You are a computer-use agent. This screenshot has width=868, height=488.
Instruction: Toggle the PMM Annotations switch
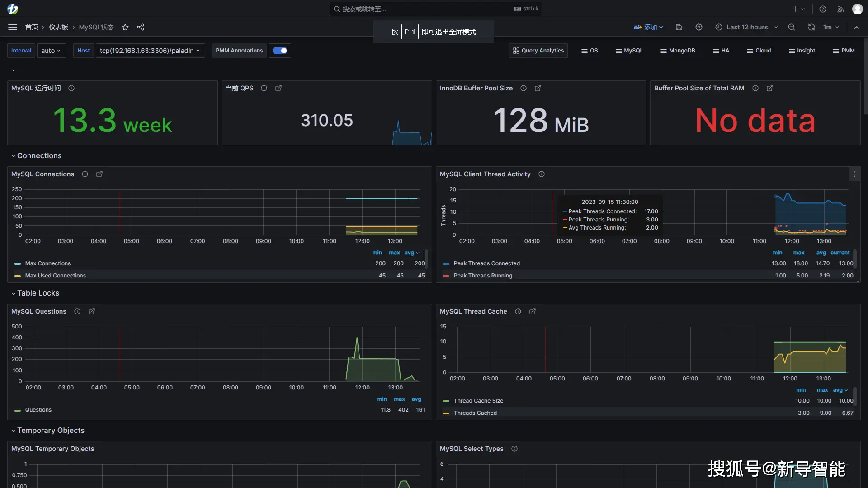(280, 51)
